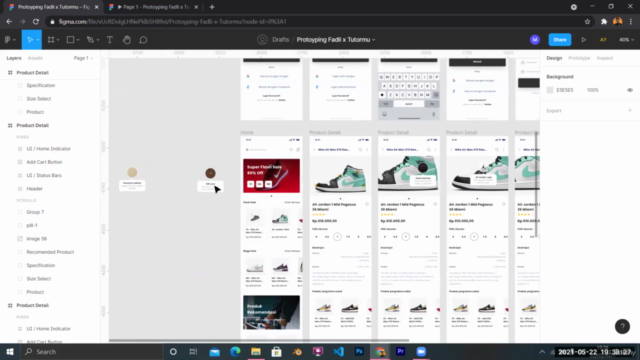Open the zoom level 40% dropdown

626,40
